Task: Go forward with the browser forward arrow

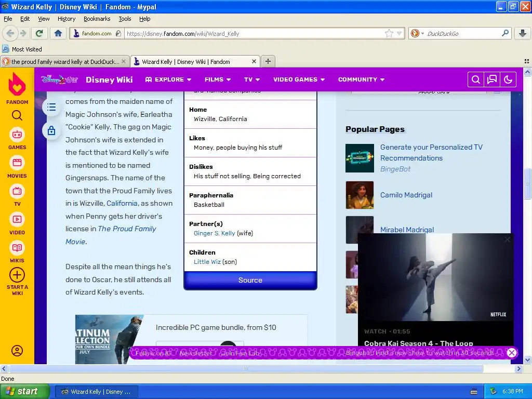Action: tap(23, 33)
